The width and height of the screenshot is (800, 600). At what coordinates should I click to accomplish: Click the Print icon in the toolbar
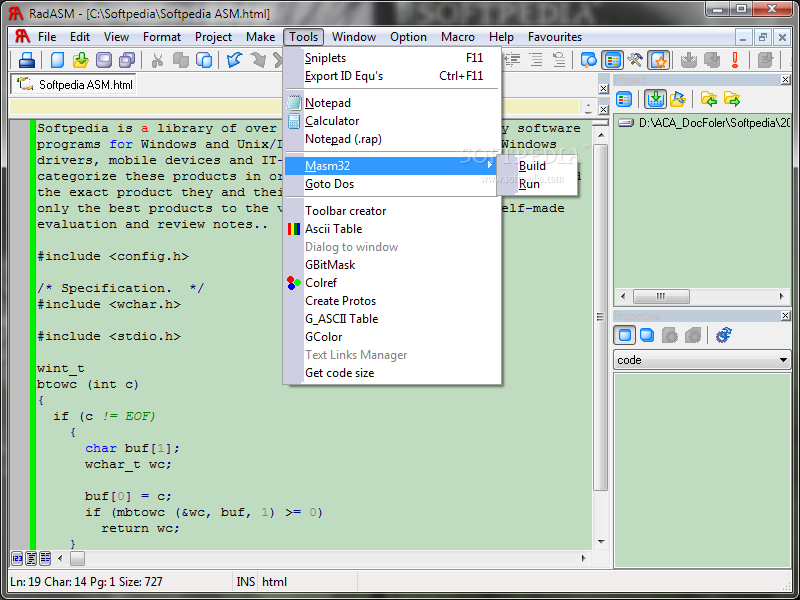click(27, 60)
